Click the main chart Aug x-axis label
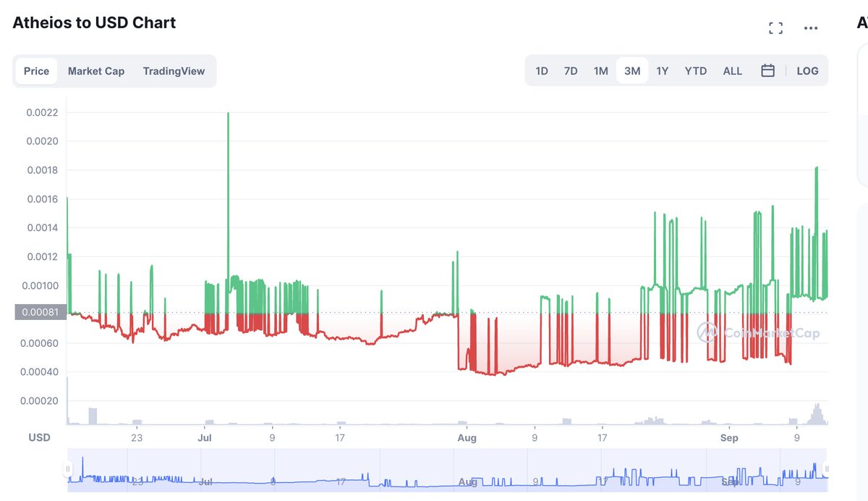The height and width of the screenshot is (501, 868). pyautogui.click(x=467, y=437)
